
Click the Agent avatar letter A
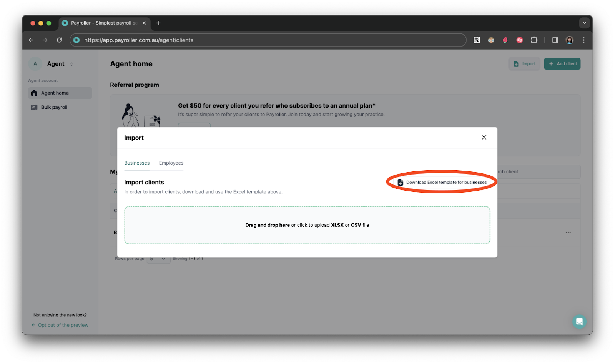(x=35, y=64)
